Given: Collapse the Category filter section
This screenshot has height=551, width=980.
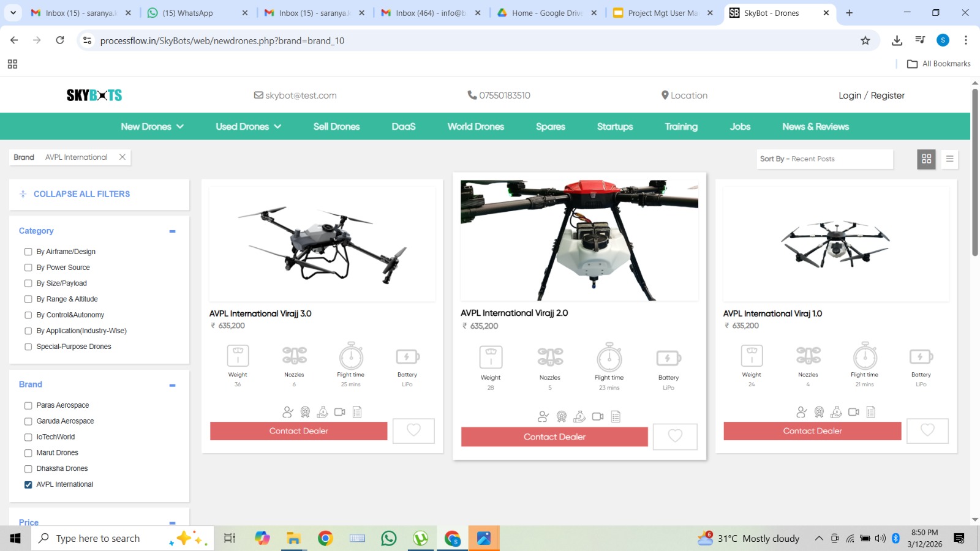Looking at the screenshot, I should click(x=172, y=231).
